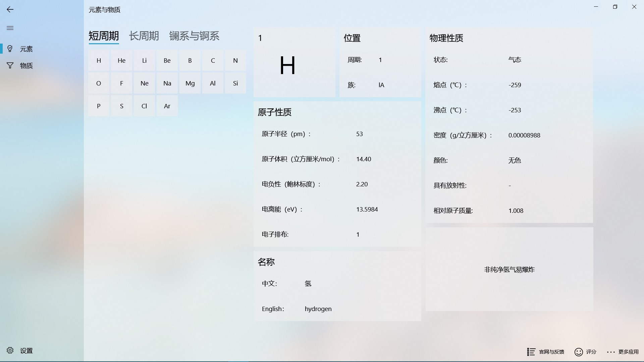Open 设置 (settings) gear icon
Image resolution: width=644 pixels, height=362 pixels.
(x=10, y=350)
